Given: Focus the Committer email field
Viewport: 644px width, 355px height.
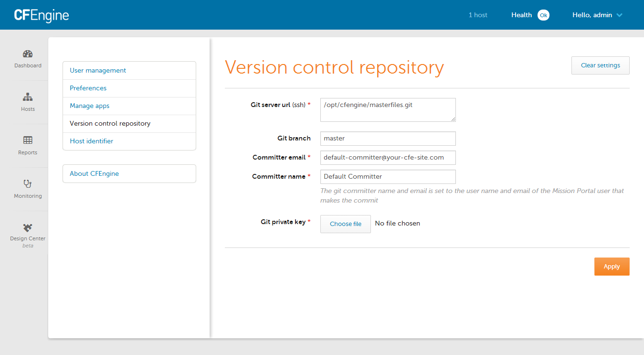Looking at the screenshot, I should click(388, 158).
